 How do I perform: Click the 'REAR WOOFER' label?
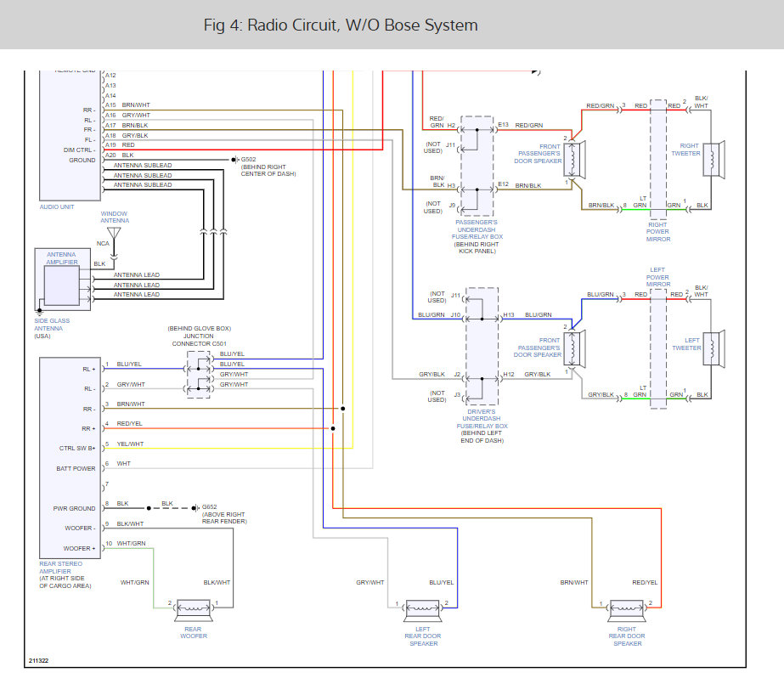point(194,632)
